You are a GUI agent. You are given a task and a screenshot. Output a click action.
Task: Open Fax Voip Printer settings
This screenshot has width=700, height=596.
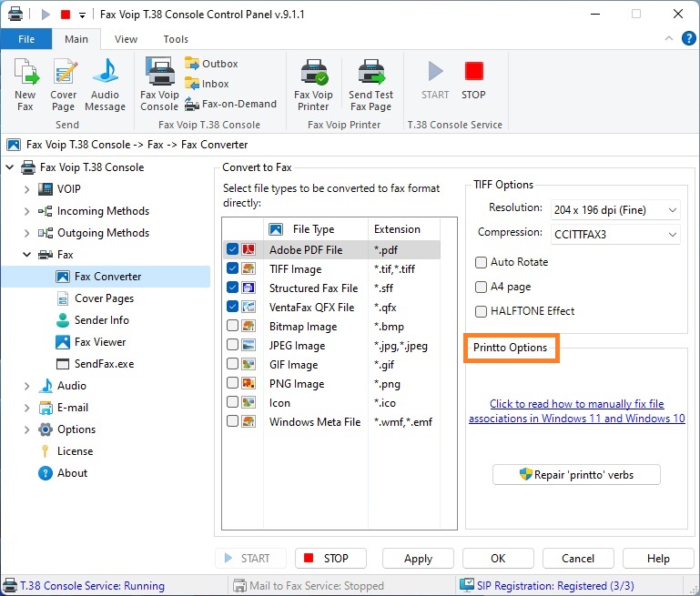[x=313, y=85]
